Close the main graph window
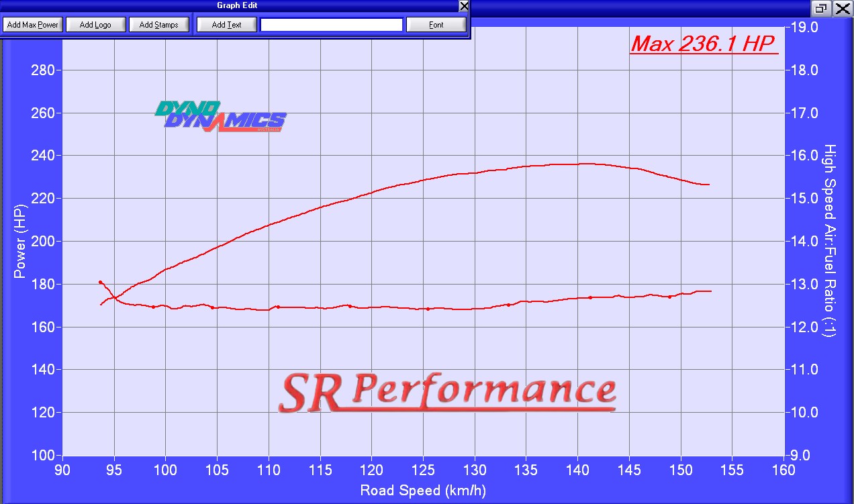Image resolution: width=854 pixels, height=504 pixels. click(x=842, y=9)
